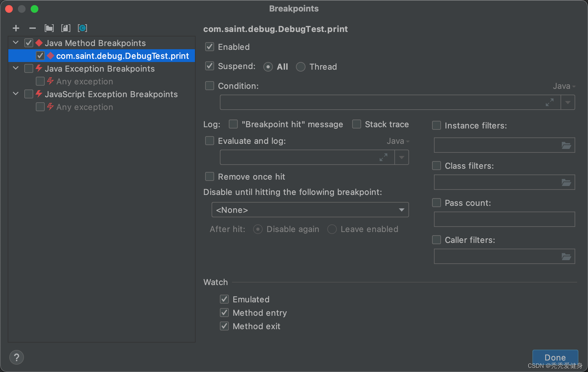Open the Caller filters browse folder icon
The image size is (588, 372).
(x=566, y=257)
